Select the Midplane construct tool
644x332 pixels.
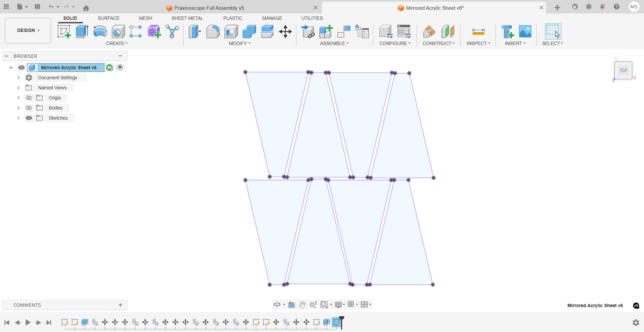[x=448, y=32]
